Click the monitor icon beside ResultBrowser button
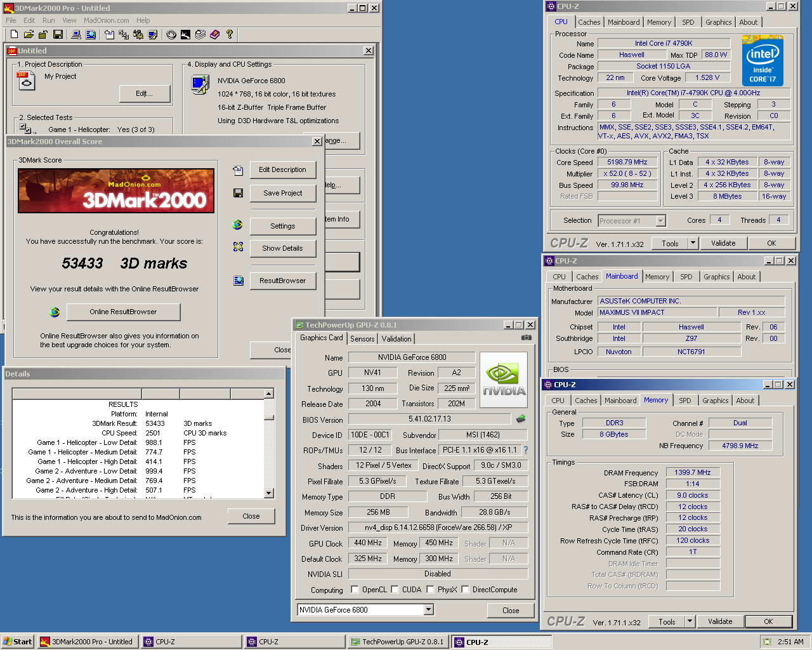 coord(238,280)
